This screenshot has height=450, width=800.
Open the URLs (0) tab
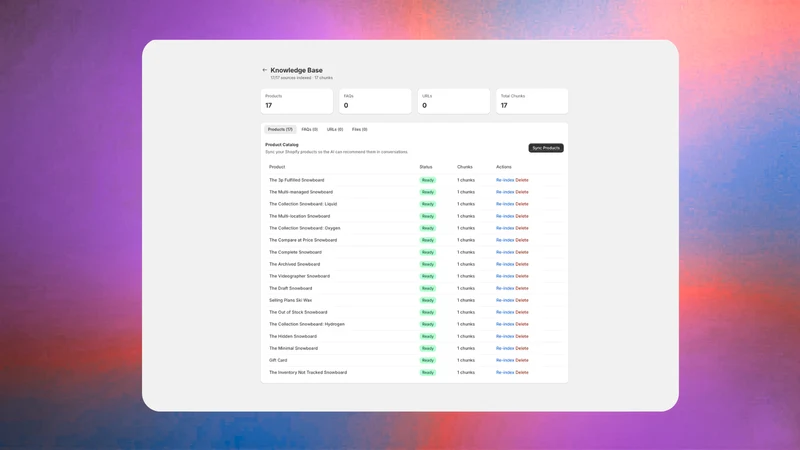pyautogui.click(x=335, y=130)
